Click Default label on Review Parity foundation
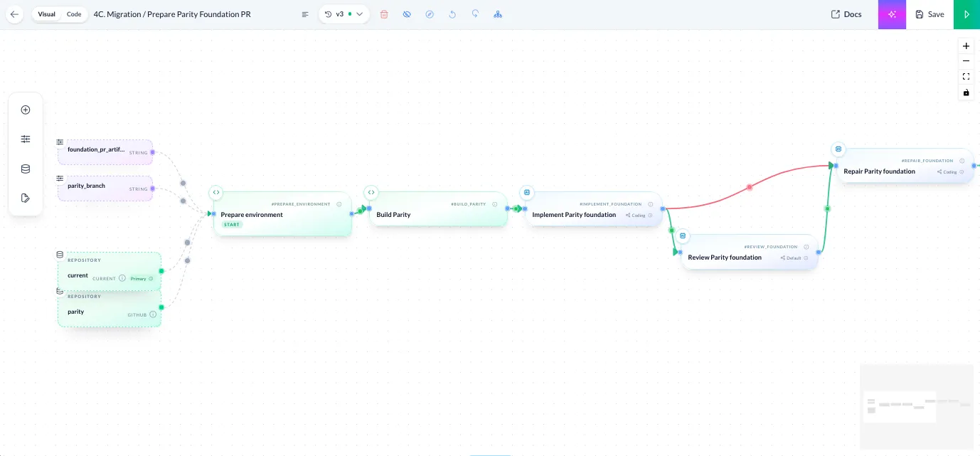The image size is (980, 456). coord(793,258)
